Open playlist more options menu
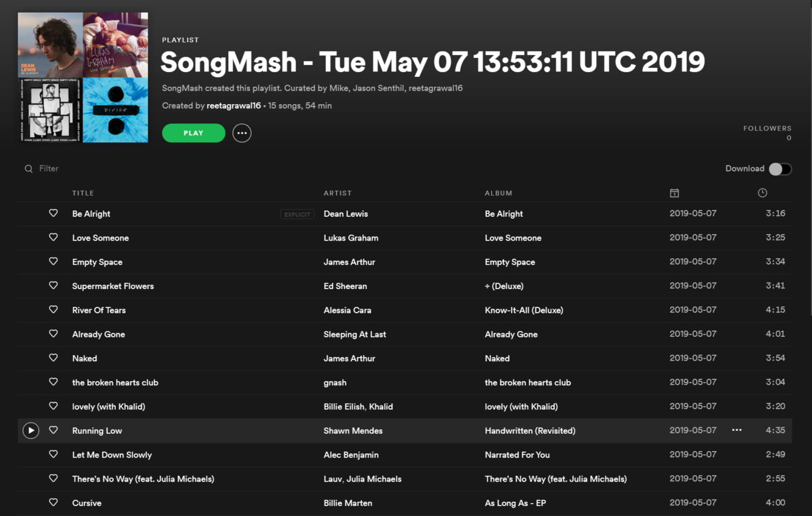 (242, 133)
